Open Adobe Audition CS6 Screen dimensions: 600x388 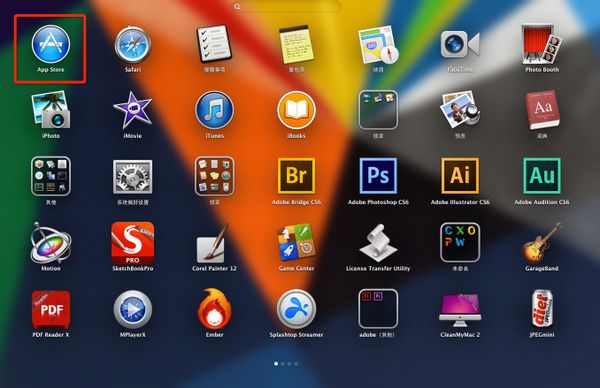542,176
